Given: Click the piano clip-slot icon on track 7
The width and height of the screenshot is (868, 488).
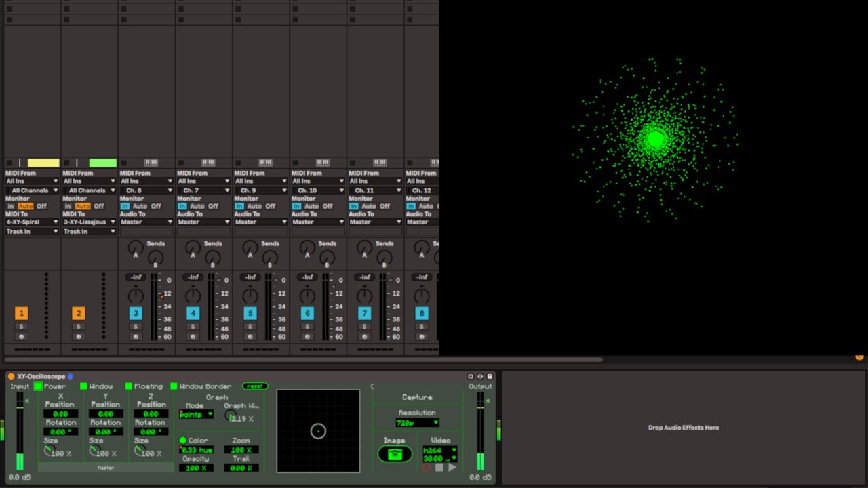Looking at the screenshot, I should point(380,163).
